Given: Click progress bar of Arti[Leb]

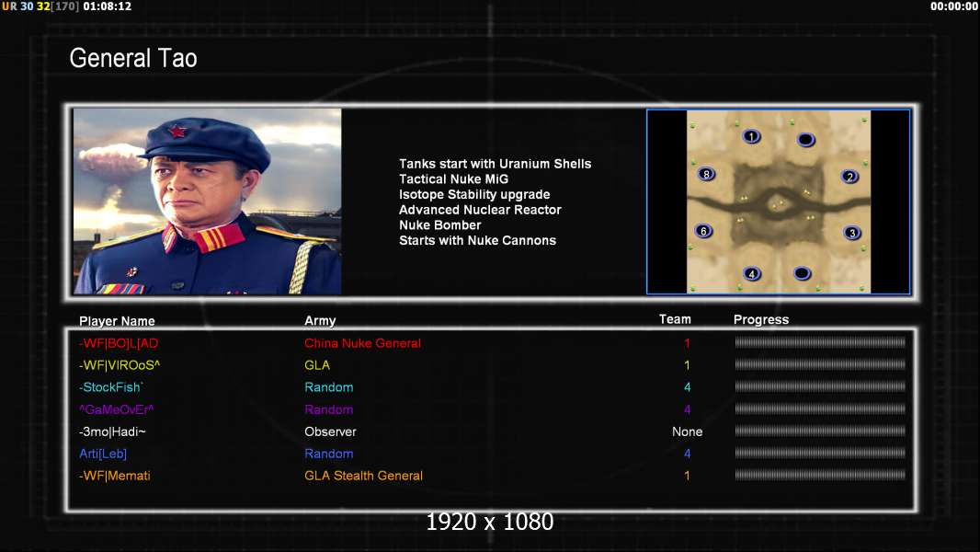Looking at the screenshot, I should click(820, 453).
